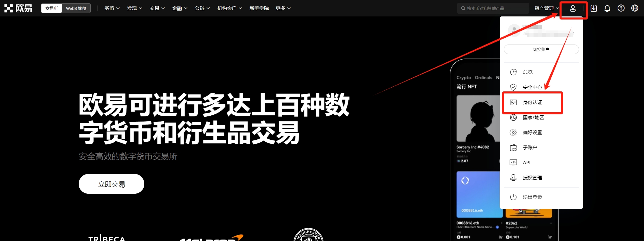Click the 子账户 icon

[x=513, y=148]
